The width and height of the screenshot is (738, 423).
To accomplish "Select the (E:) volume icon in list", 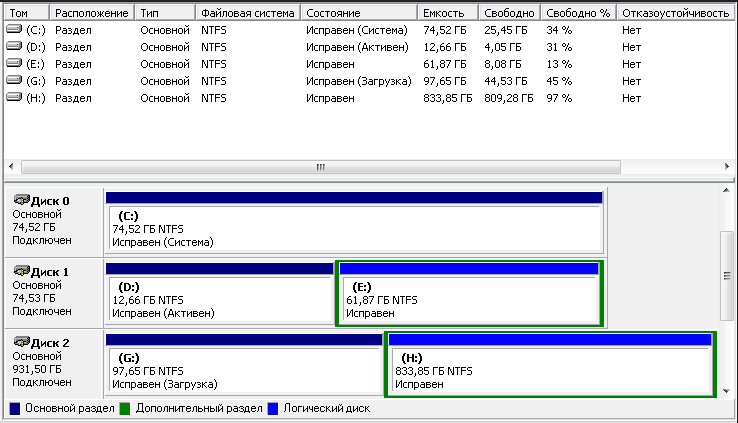I will 13,64.
